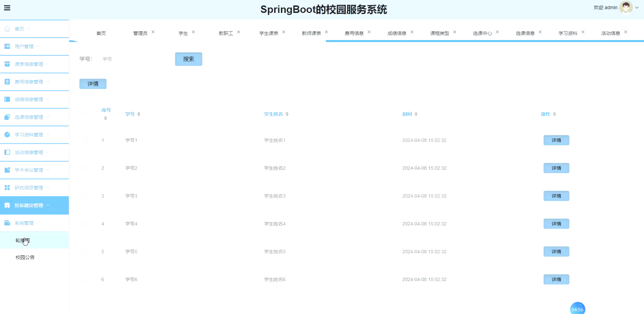
Task: Open 研究项目管理 via its sidebar icon
Action: 7,187
